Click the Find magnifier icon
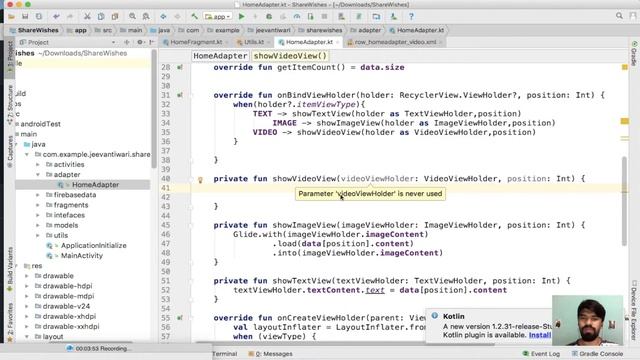Screen dimensions: 640x360 [x=132, y=17]
